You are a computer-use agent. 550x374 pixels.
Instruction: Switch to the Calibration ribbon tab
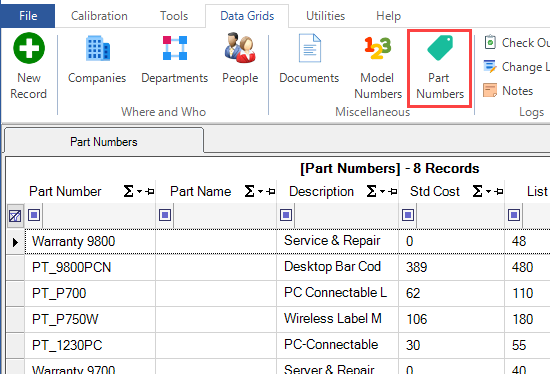pos(99,16)
